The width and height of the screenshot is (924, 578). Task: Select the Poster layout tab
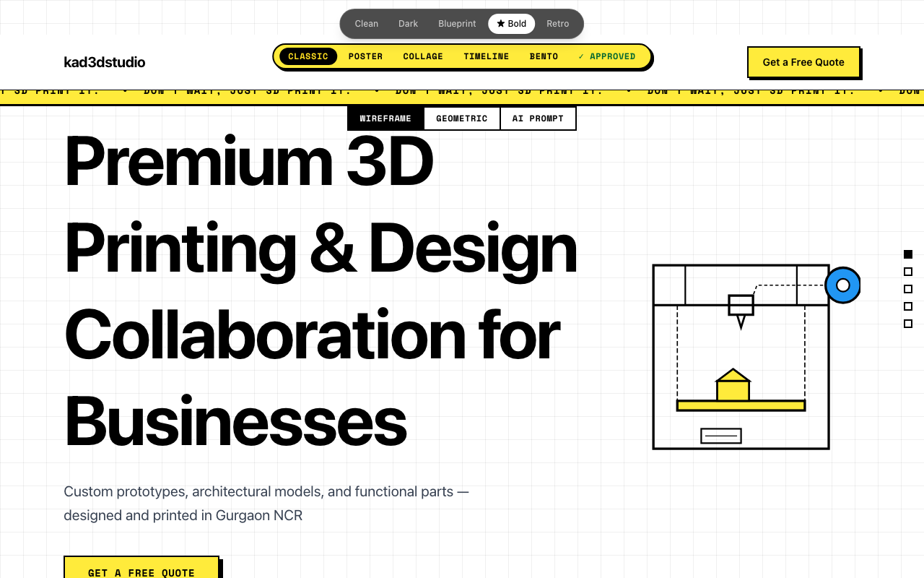pyautogui.click(x=365, y=56)
